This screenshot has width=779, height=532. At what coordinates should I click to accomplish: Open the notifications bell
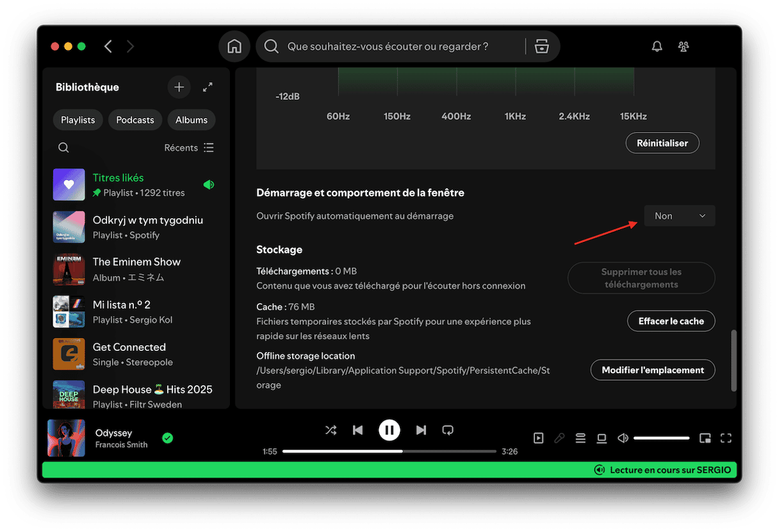pyautogui.click(x=657, y=46)
